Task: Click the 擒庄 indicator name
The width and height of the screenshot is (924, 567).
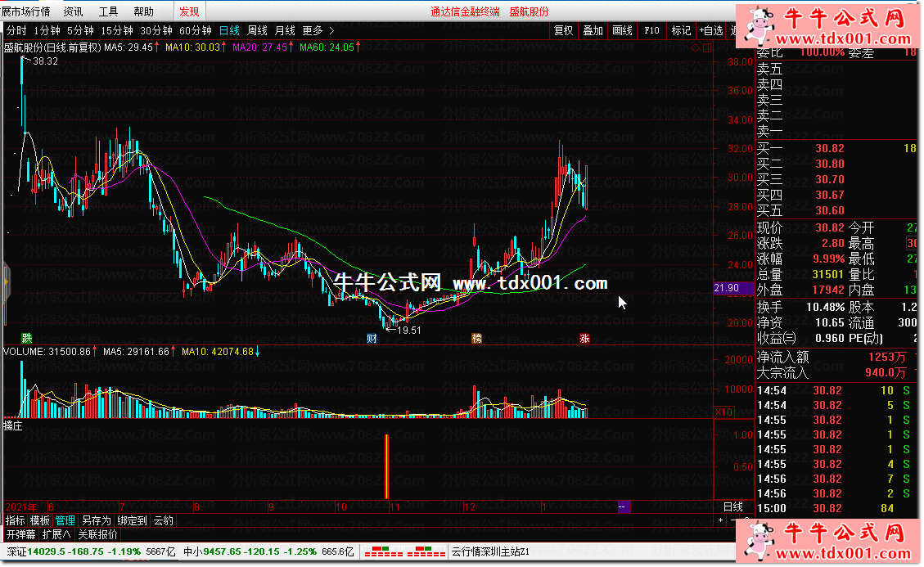Action: click(13, 425)
